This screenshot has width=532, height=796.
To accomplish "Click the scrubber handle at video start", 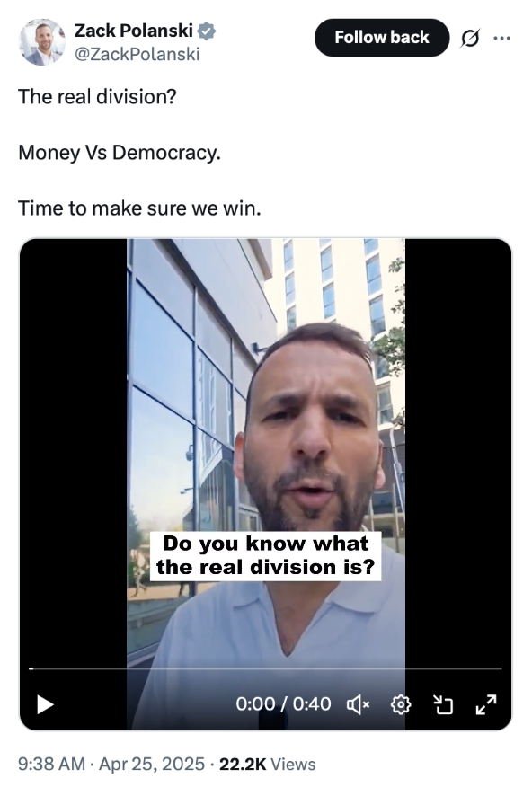I will pos(31,668).
